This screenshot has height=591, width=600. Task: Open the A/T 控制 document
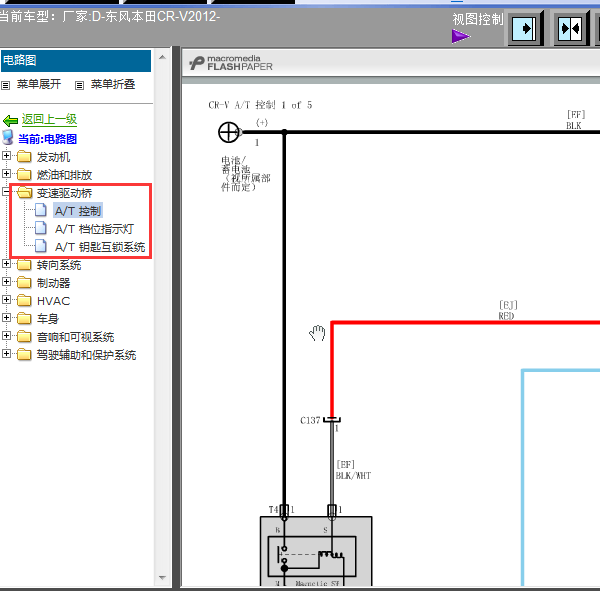coord(78,211)
